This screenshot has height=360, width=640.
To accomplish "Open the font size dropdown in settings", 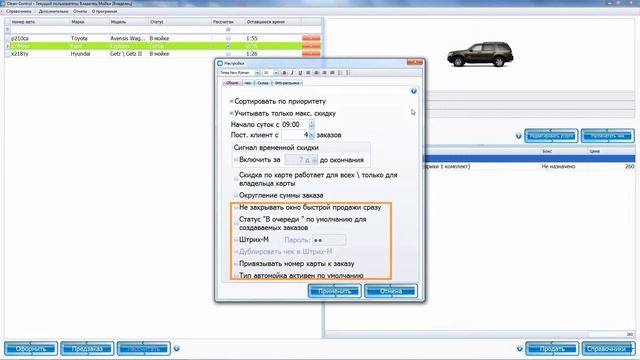I will (x=276, y=73).
